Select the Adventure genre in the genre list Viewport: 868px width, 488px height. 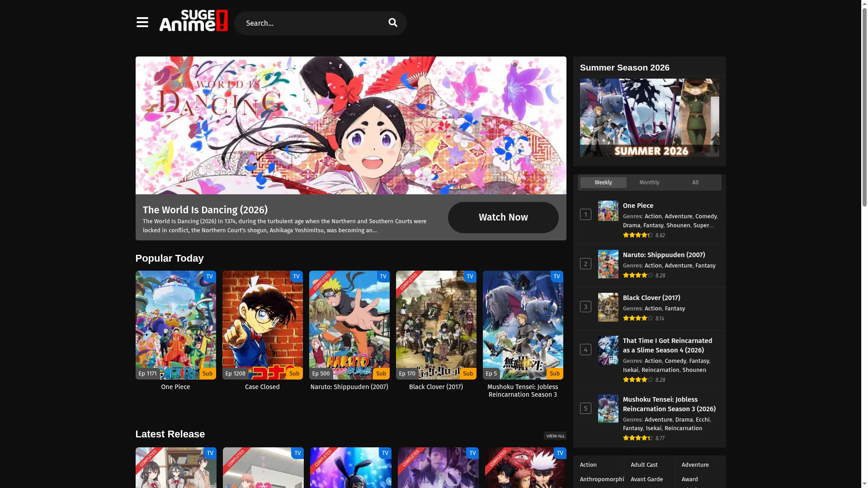click(695, 465)
